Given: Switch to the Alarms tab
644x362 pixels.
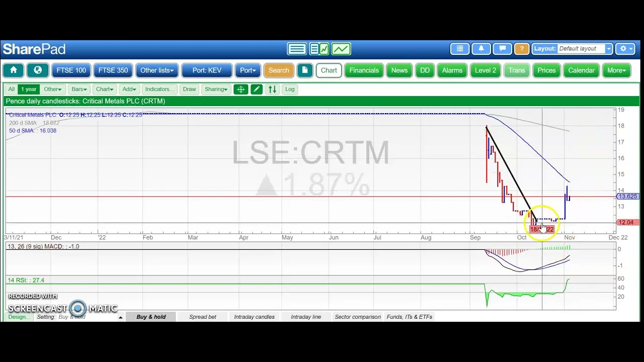Looking at the screenshot, I should 452,70.
